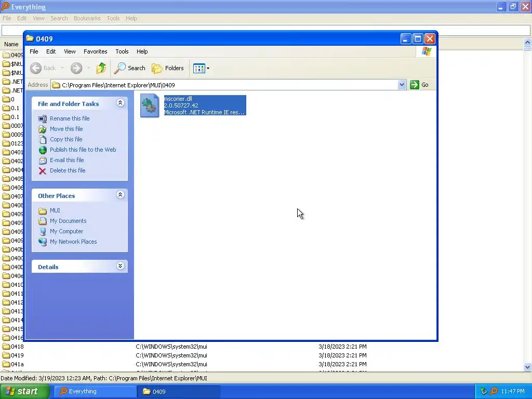
Task: Click the publish-to-web globe icon
Action: tap(43, 150)
